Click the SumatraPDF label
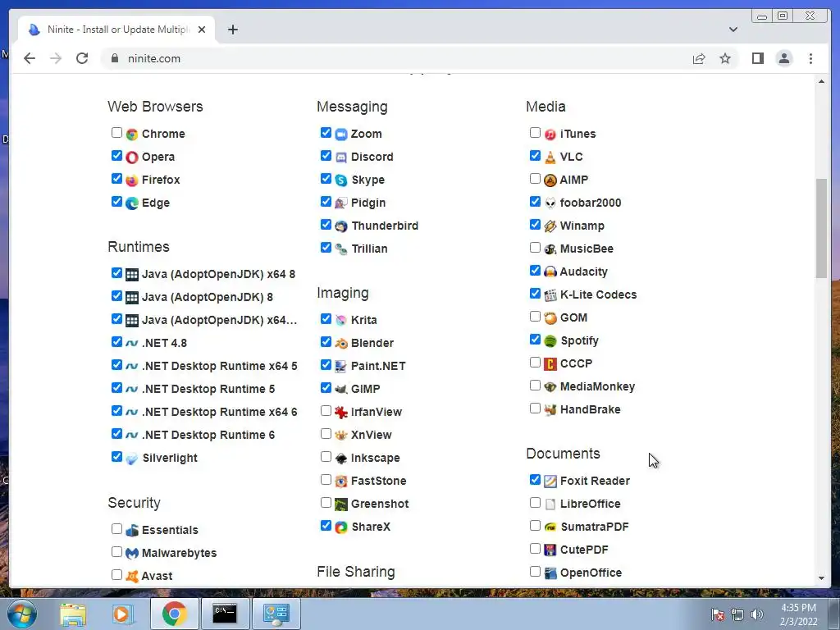Screen dimensions: 840x630 pyautogui.click(x=594, y=527)
